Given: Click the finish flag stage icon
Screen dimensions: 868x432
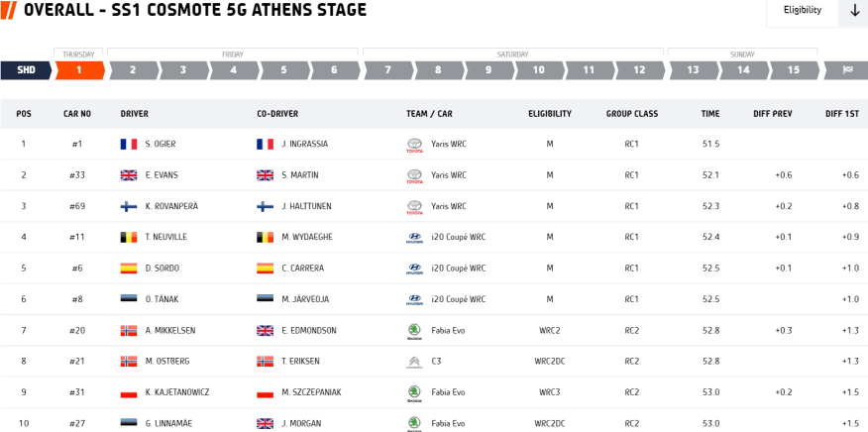Looking at the screenshot, I should 846,70.
